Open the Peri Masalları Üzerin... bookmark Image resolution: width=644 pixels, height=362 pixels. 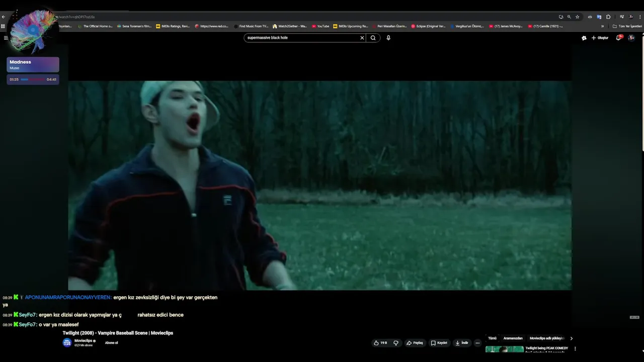coord(389,26)
